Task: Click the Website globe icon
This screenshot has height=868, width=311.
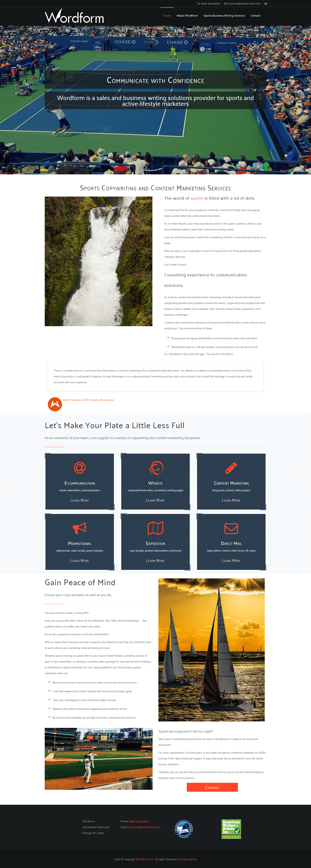Action: (x=156, y=468)
